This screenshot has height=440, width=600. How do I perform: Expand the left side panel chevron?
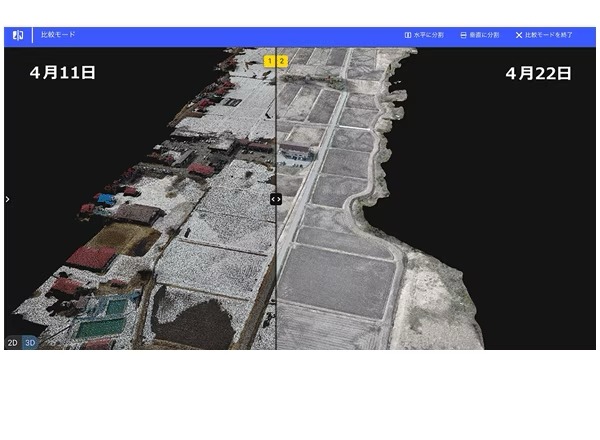pos(7,199)
